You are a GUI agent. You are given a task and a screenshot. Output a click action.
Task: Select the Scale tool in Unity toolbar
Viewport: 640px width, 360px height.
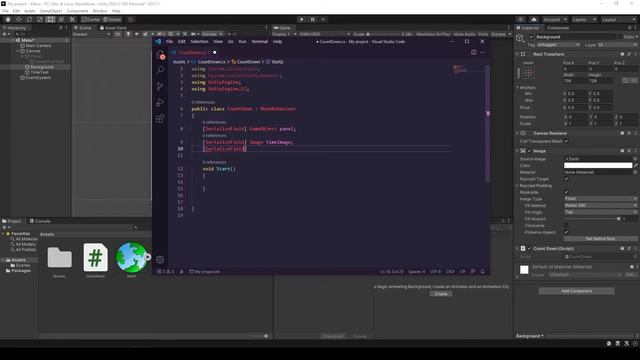click(x=40, y=19)
